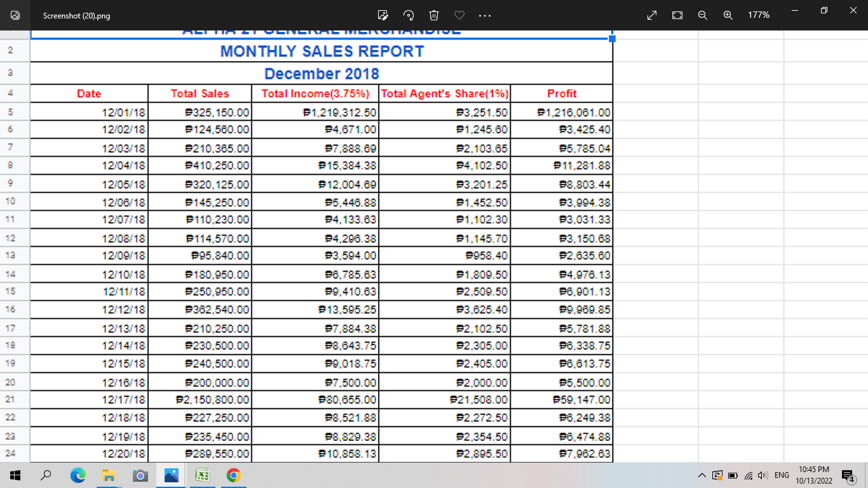This screenshot has height=488, width=868.
Task: Click the Total Agent's Share(1%) header
Action: coord(445,93)
